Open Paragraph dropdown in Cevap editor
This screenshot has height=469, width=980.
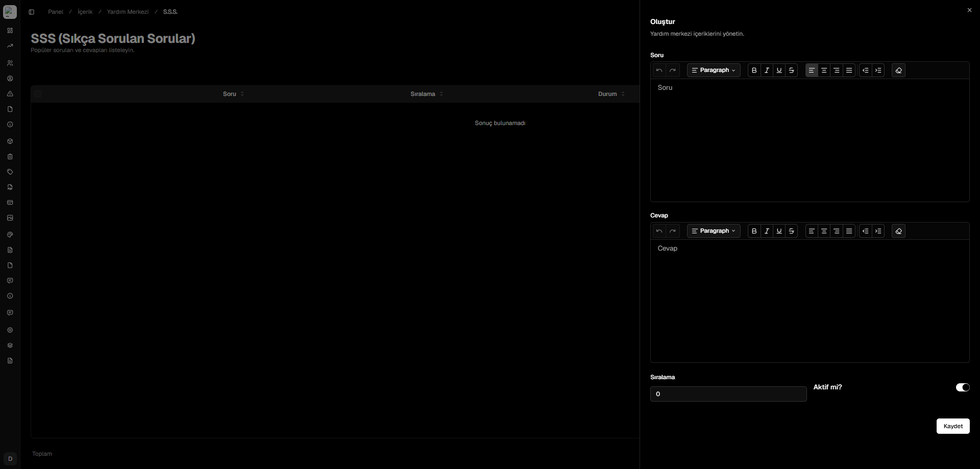pyautogui.click(x=714, y=231)
